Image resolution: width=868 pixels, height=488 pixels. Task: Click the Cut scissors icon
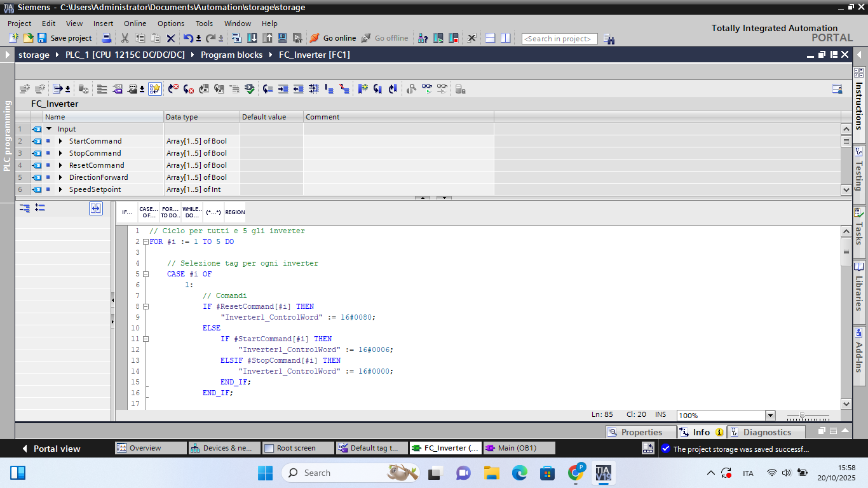coord(125,38)
